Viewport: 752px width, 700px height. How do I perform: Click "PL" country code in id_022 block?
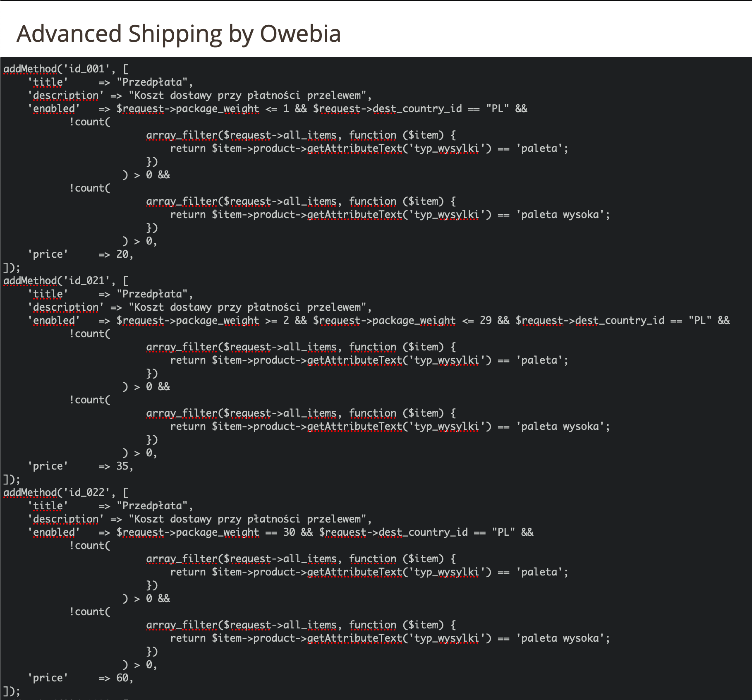point(503,532)
